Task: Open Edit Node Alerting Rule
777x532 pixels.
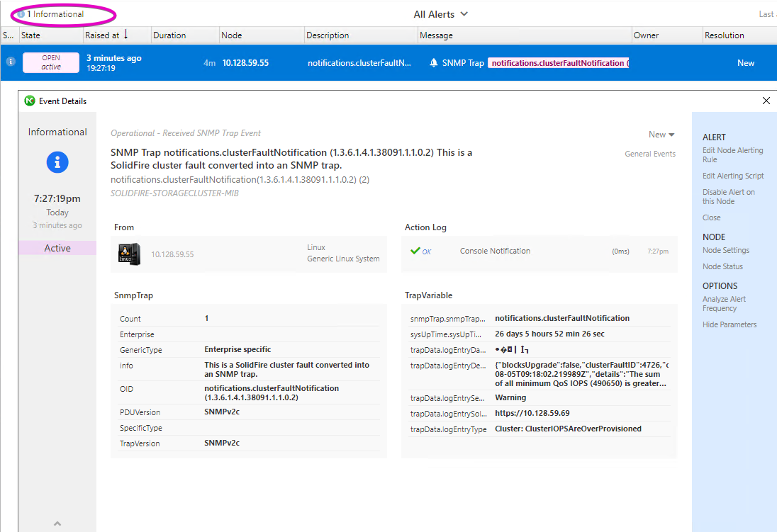Action: [733, 154]
